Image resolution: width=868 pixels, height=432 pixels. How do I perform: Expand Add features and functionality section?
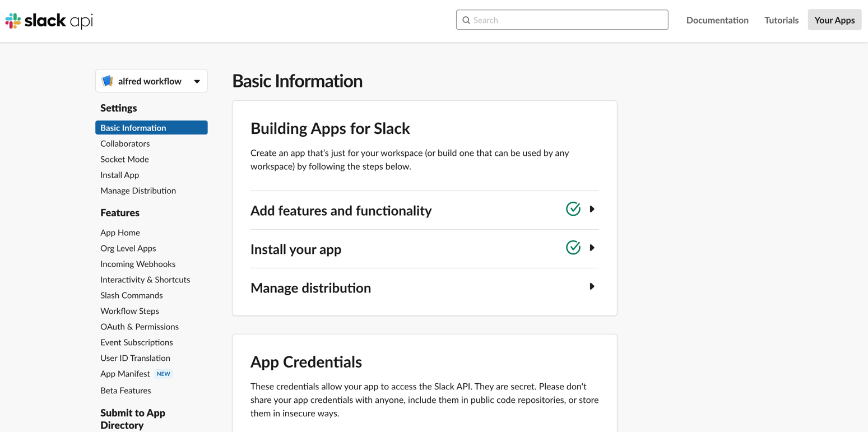click(x=425, y=211)
